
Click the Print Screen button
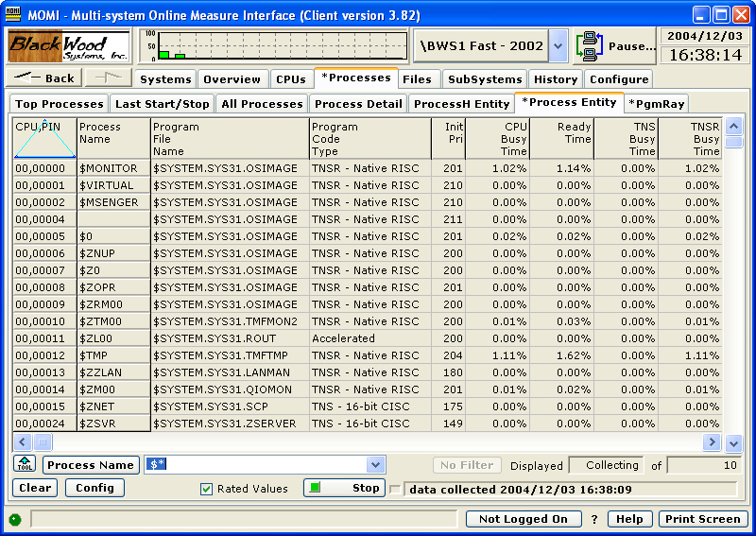(703, 519)
